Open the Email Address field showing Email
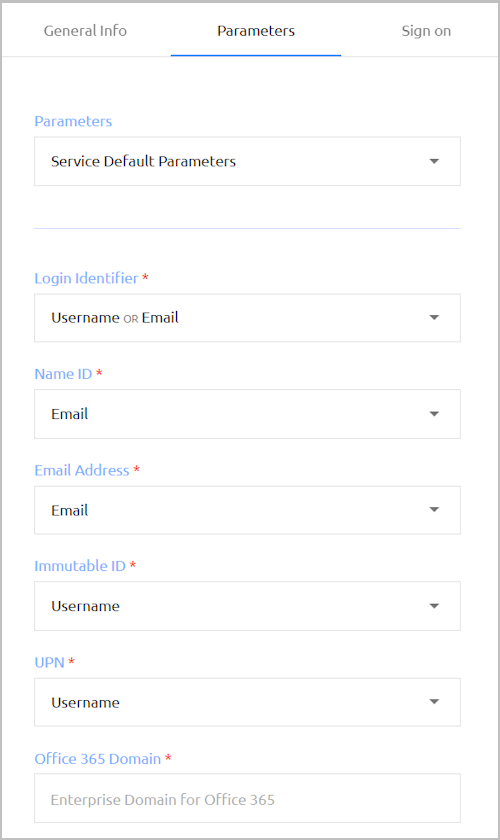Viewport: 500px width, 840px height. (247, 510)
